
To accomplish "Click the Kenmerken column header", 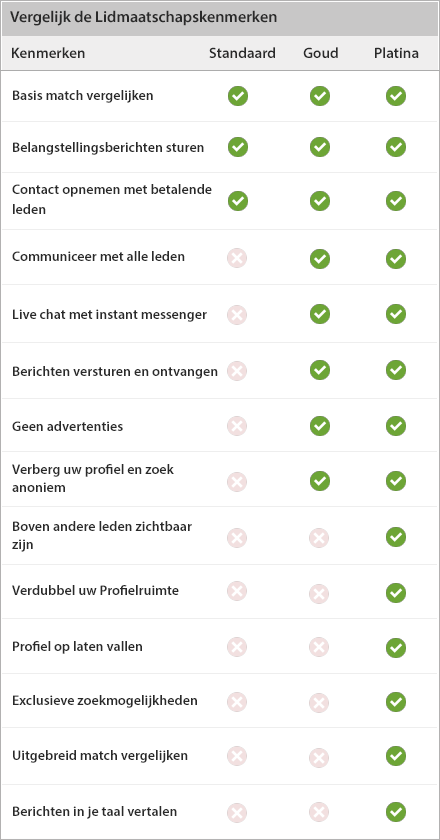I will [x=48, y=53].
